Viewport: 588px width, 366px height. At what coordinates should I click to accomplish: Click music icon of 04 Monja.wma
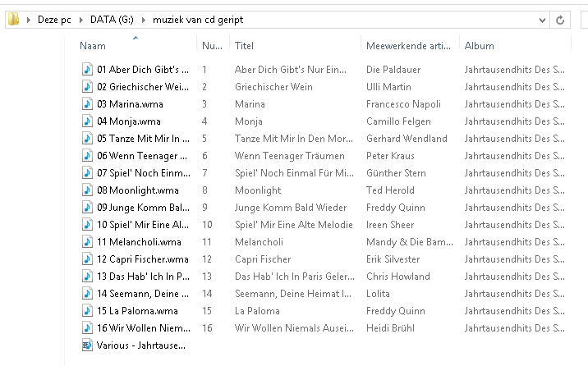tap(87, 121)
